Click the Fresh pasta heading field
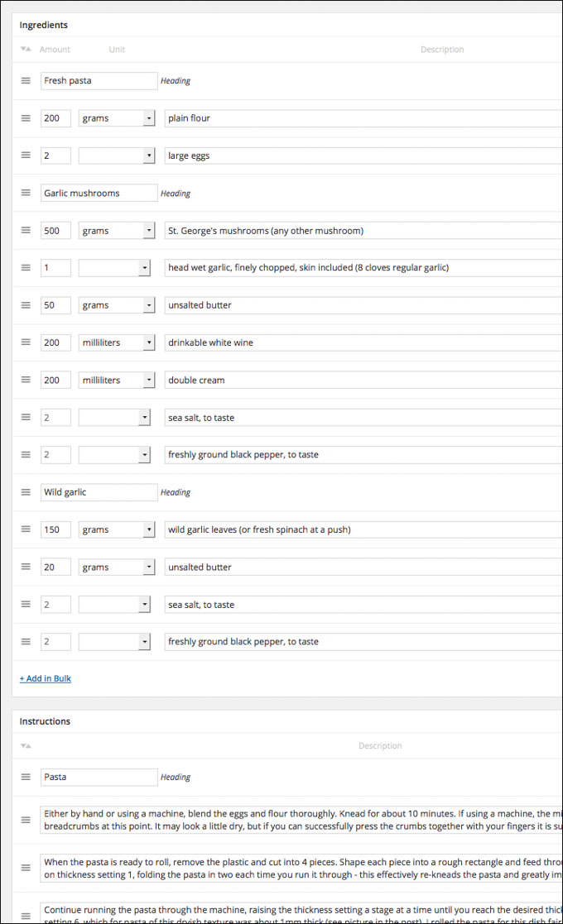This screenshot has width=563, height=924. coord(99,81)
